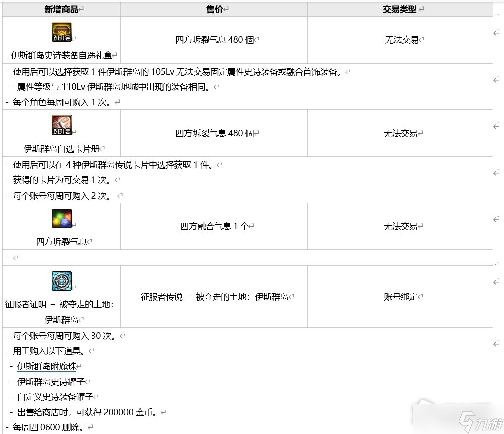
Task: Click the 账号绑定 trade type cell
Action: tap(401, 297)
